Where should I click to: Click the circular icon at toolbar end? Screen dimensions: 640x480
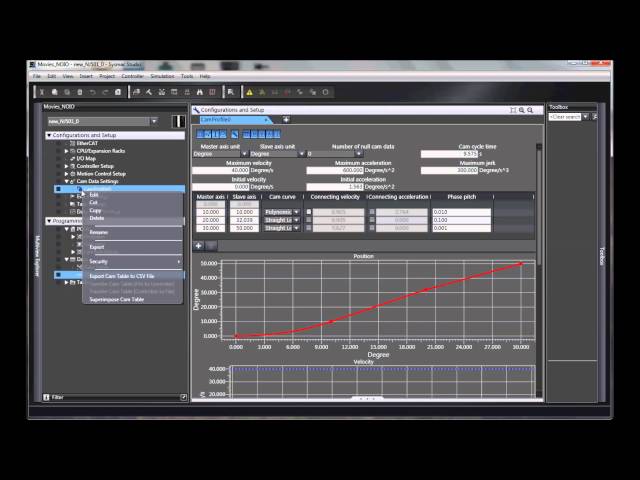click(326, 92)
